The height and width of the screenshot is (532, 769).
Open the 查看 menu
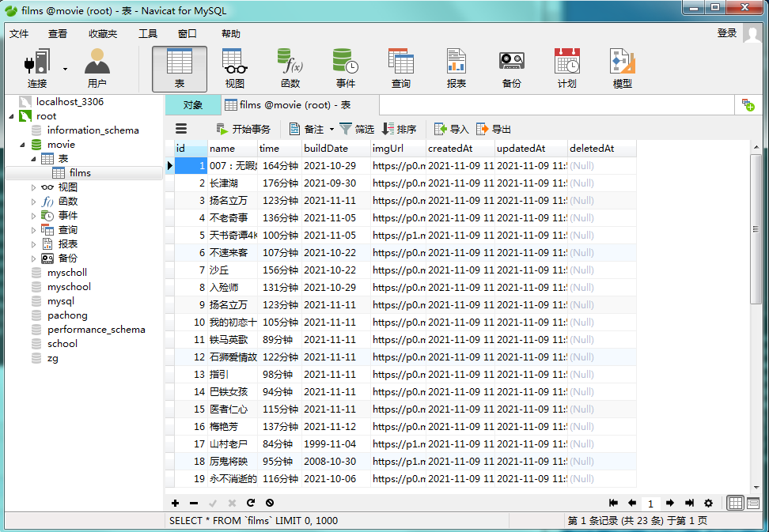click(x=58, y=34)
